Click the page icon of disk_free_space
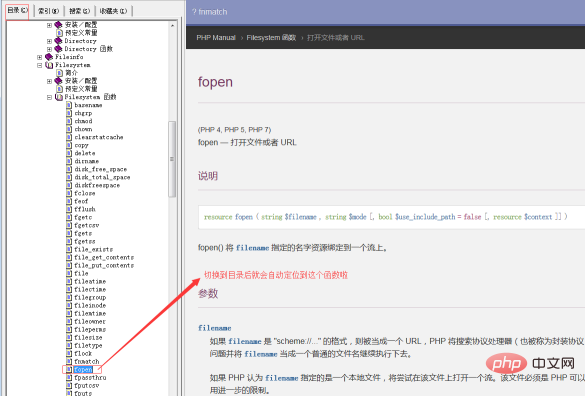The height and width of the screenshot is (396, 585). 69,169
